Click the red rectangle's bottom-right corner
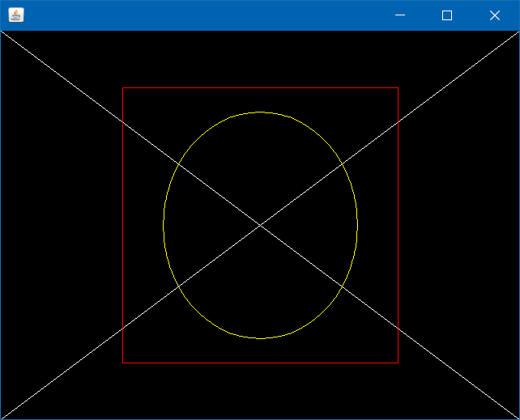The image size is (520, 420). point(398,363)
